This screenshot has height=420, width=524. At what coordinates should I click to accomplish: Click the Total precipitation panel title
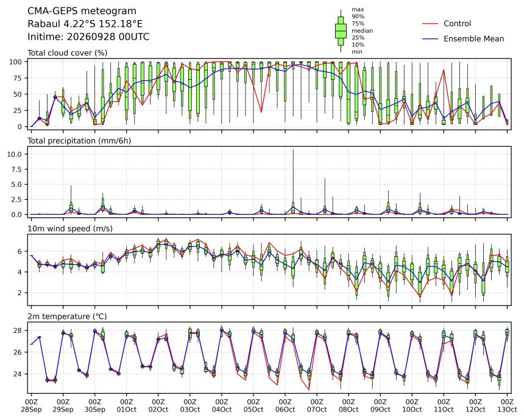coord(79,141)
